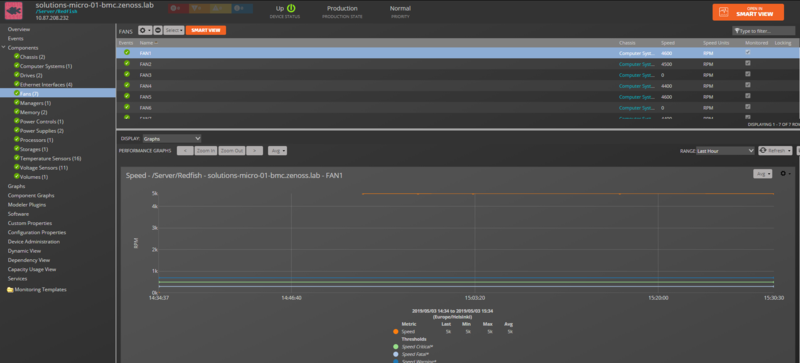The height and width of the screenshot is (363, 800).
Task: Click the delete component minus icon
Action: point(158,31)
